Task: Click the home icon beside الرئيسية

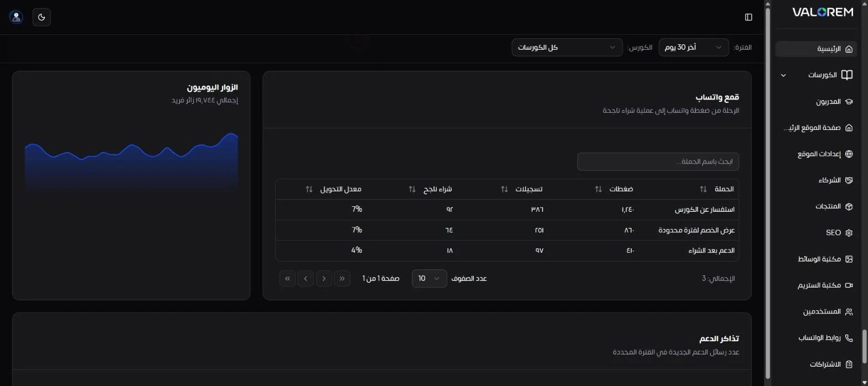Action: click(849, 49)
